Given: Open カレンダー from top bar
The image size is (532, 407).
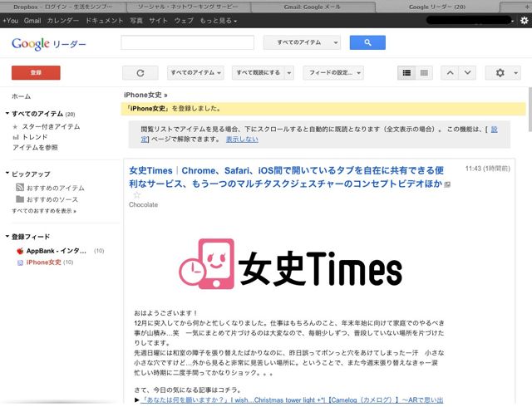Looking at the screenshot, I should 63,21.
